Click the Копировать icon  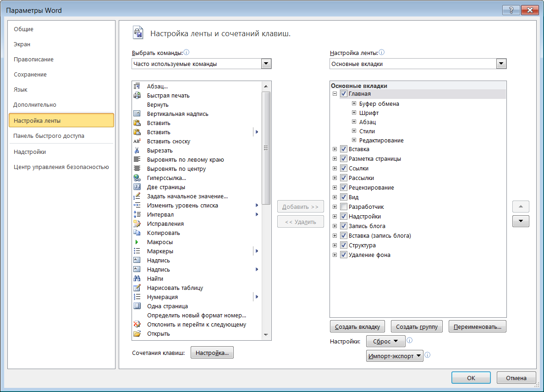(x=137, y=233)
